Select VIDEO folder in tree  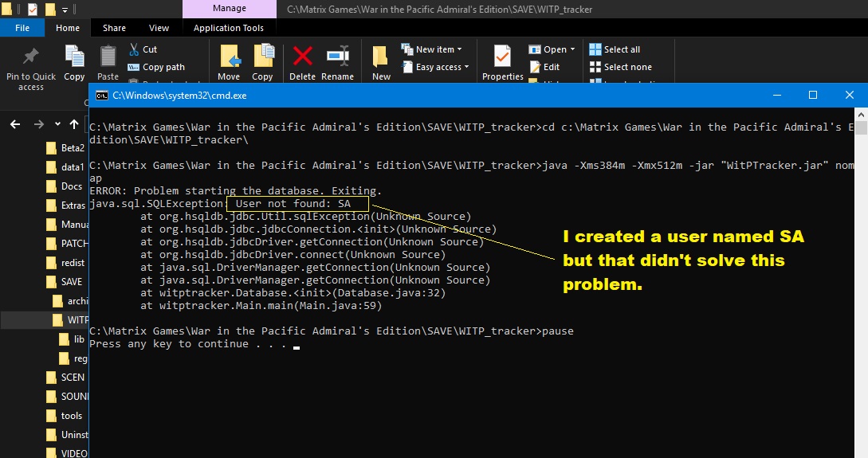click(x=67, y=453)
